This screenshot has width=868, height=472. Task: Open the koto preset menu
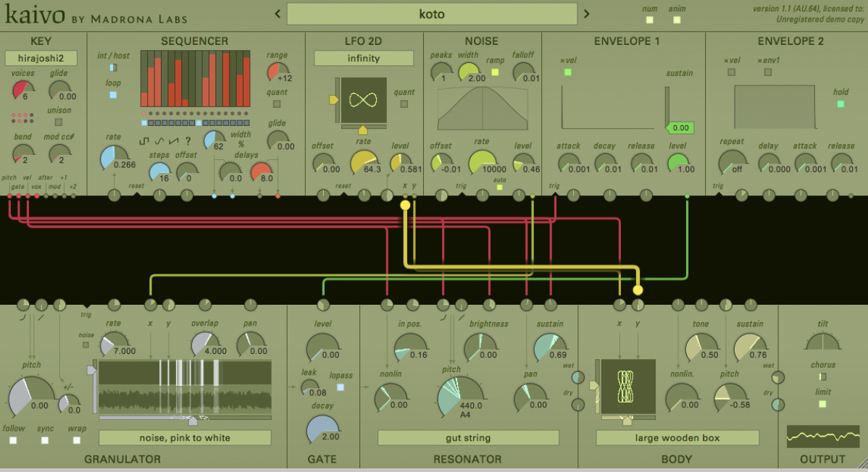point(432,14)
